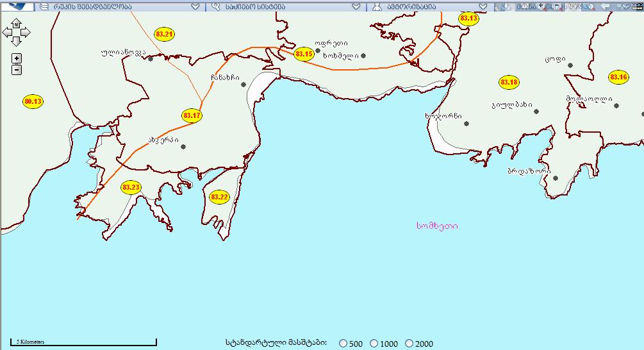Screen dimensions: 644x350
Task: Click the magnifier icon beside საძიებო სისტემა
Action: tap(215, 6)
